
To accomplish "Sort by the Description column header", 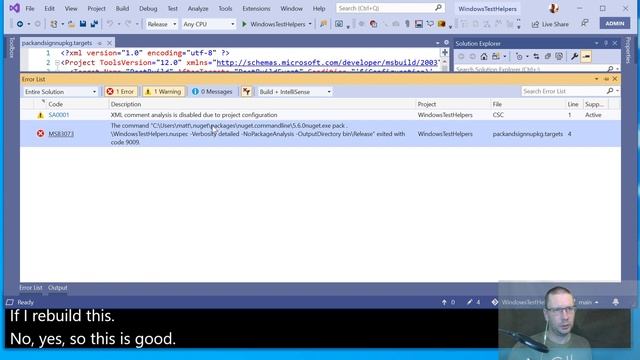I will [x=262, y=104].
